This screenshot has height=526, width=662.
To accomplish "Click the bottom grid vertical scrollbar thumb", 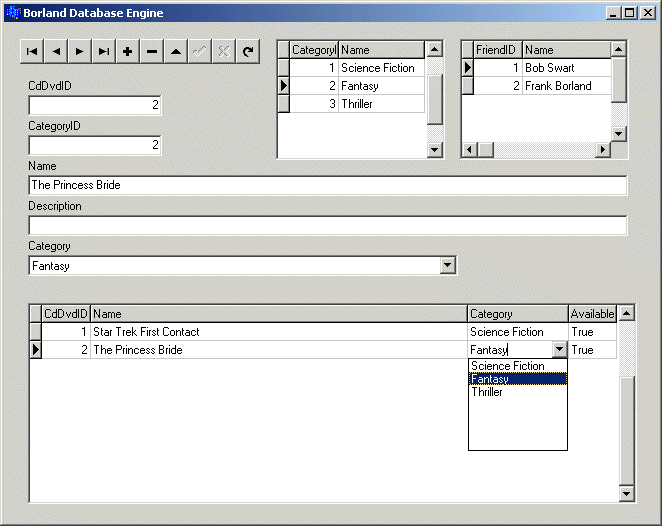I will click(x=627, y=431).
